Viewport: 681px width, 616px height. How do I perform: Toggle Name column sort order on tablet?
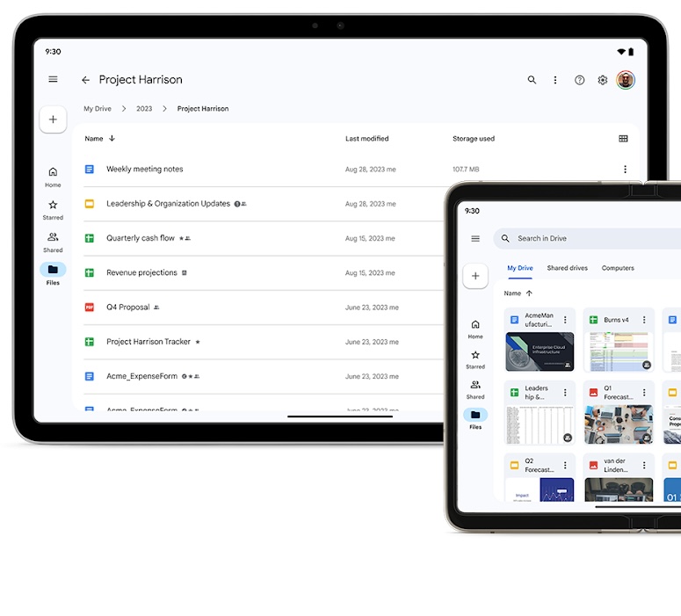click(x=112, y=139)
